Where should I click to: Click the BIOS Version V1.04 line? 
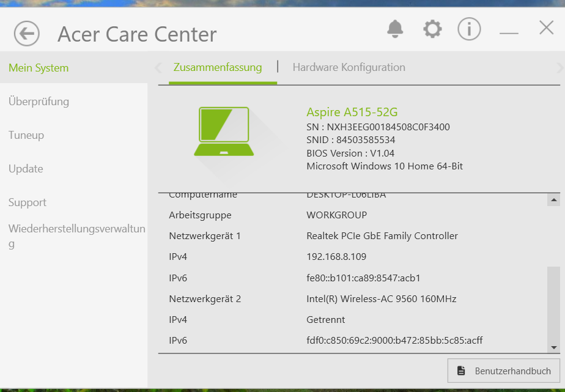[350, 153]
